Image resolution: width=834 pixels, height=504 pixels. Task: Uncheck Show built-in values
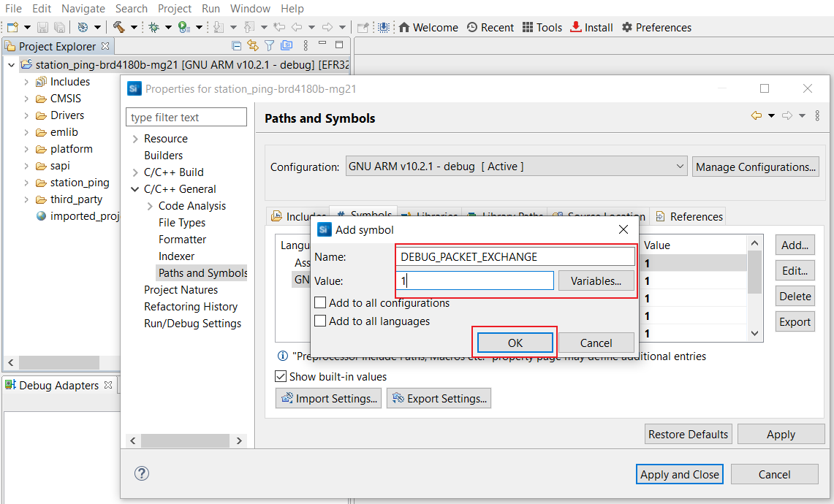coord(280,376)
